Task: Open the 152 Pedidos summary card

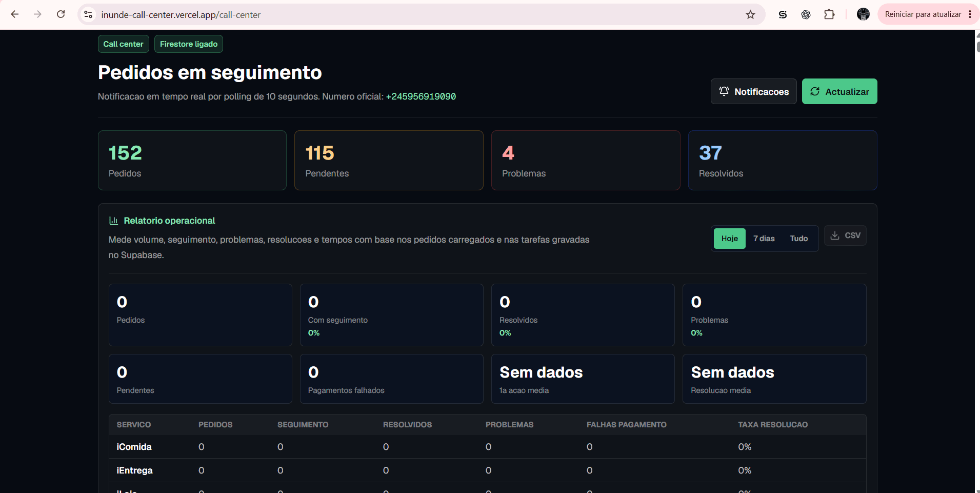Action: (x=192, y=160)
